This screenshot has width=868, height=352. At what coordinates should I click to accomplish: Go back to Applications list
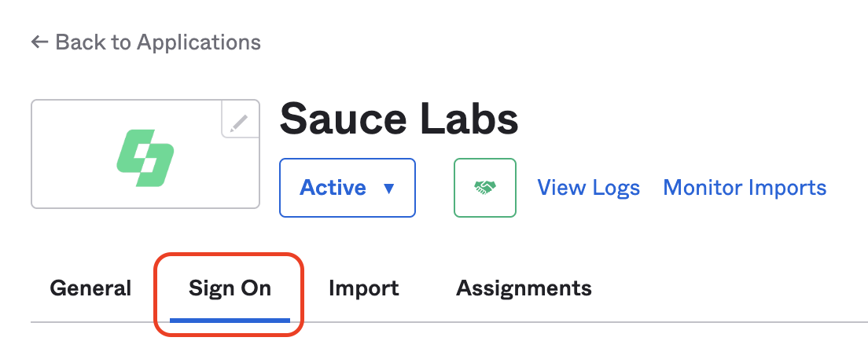point(145,42)
